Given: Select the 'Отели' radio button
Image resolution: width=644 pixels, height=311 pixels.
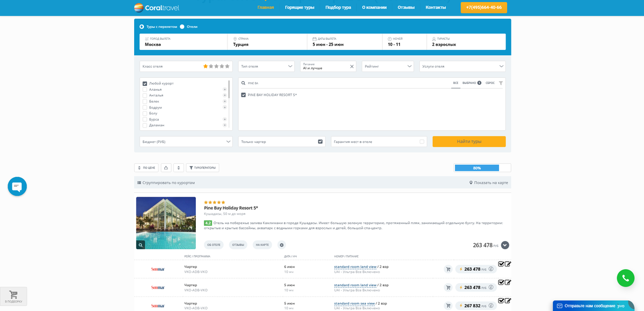Looking at the screenshot, I should 182,26.
